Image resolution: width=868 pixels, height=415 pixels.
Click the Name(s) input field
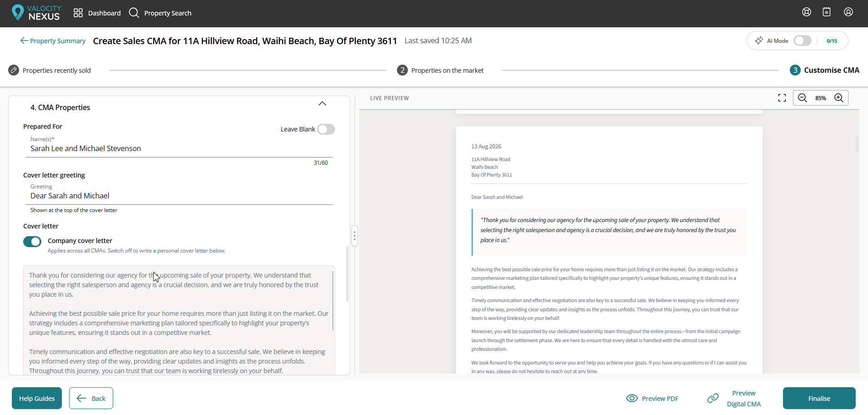(179, 148)
